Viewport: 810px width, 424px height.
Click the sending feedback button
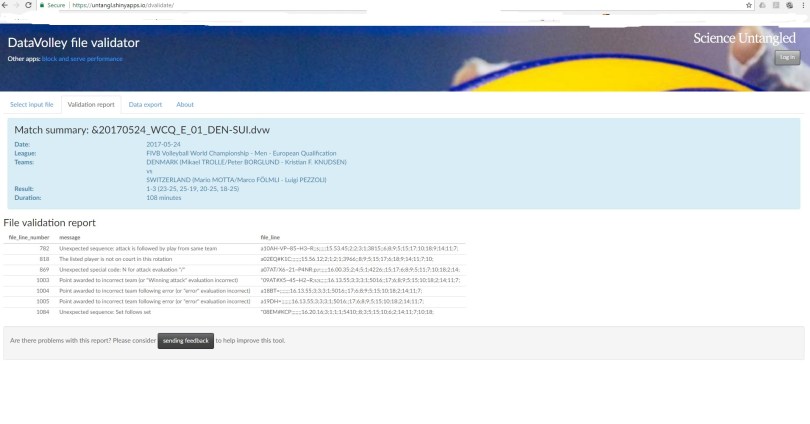186,341
